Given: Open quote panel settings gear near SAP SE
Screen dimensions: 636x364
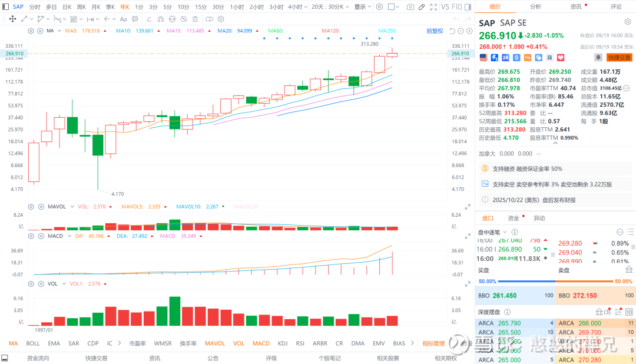Looking at the screenshot, I should coord(628,22).
